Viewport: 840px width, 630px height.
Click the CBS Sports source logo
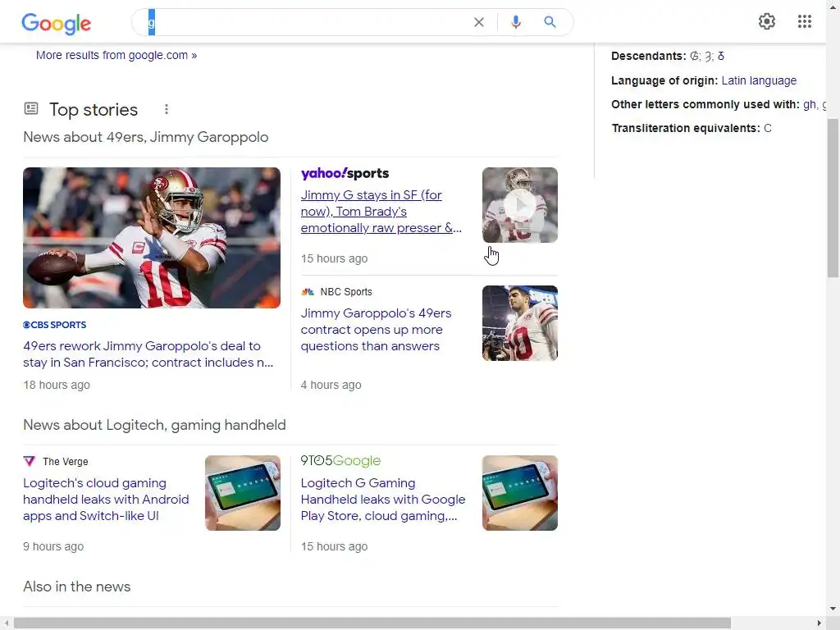[x=55, y=325]
